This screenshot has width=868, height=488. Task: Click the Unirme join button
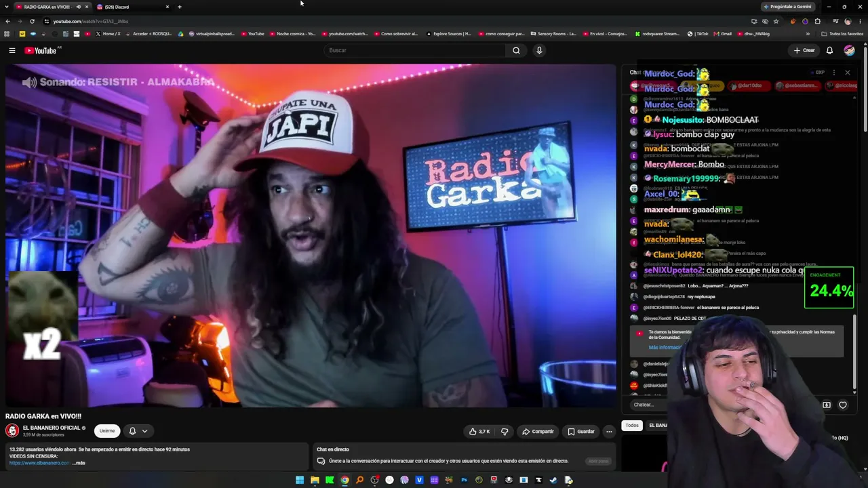click(107, 431)
